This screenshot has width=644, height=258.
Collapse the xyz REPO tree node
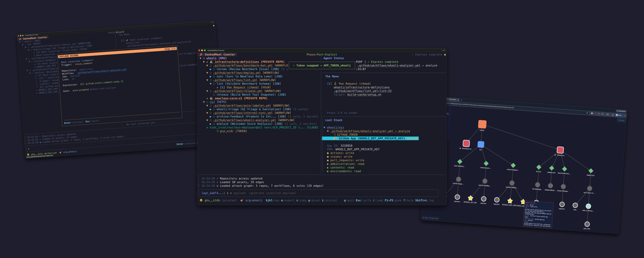point(203,102)
